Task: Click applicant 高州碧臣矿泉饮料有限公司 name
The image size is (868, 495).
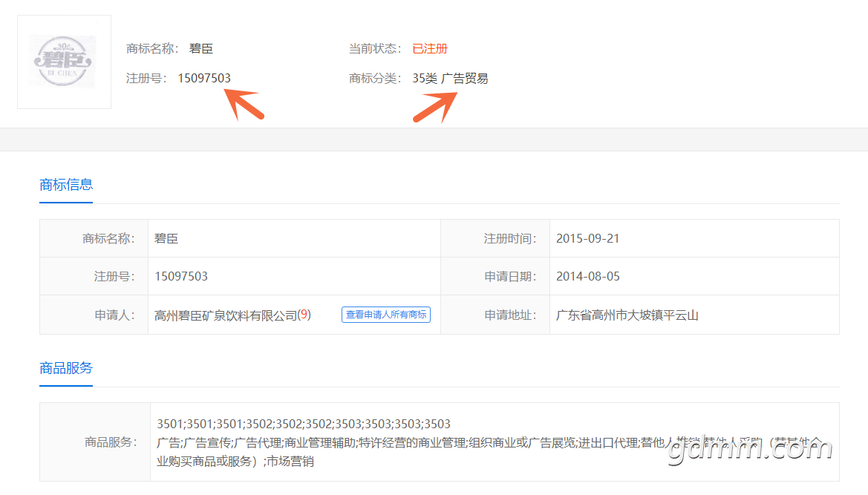Action: pos(226,315)
